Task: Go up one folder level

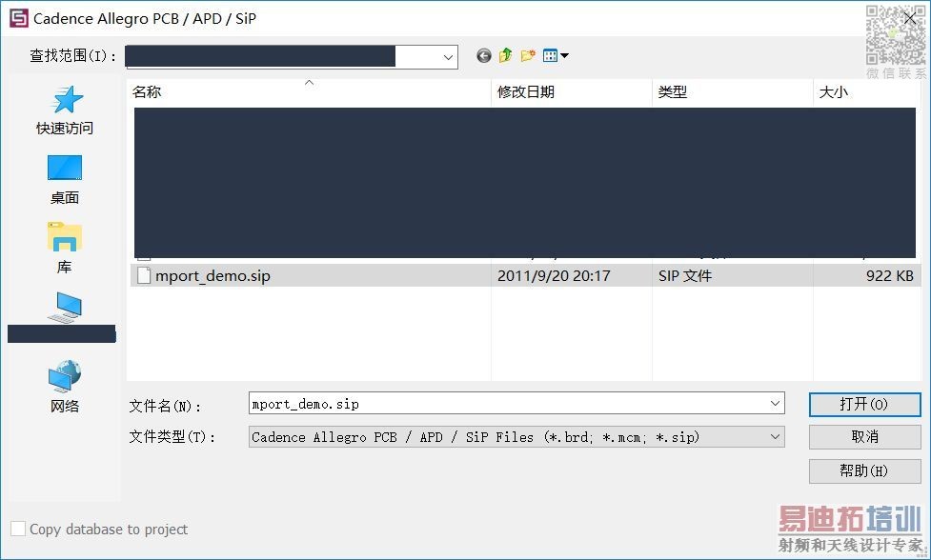Action: point(505,56)
